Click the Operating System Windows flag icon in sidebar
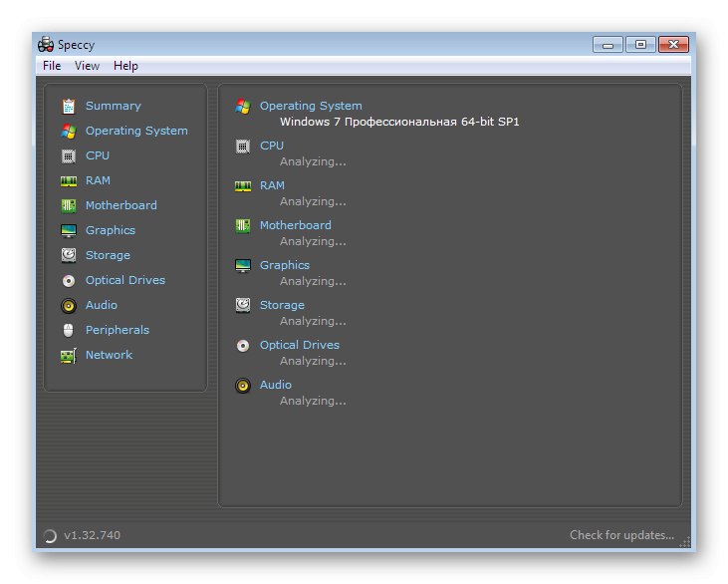Viewport: 728px width, 584px height. pos(69,132)
